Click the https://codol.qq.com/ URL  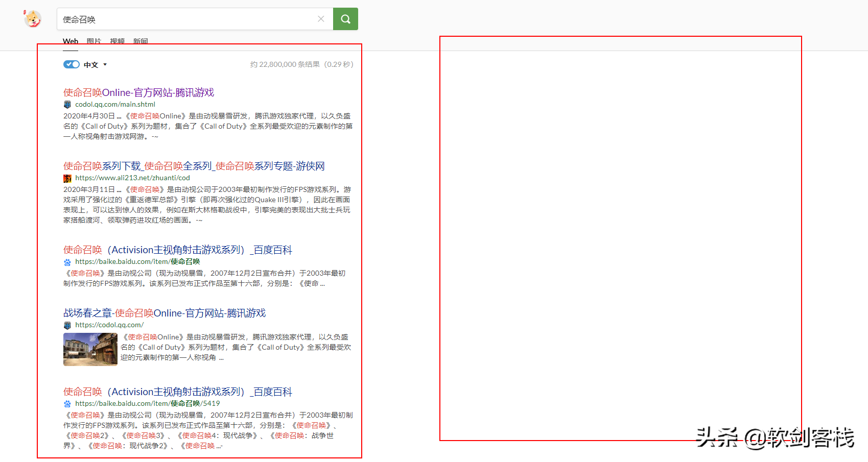coord(109,325)
